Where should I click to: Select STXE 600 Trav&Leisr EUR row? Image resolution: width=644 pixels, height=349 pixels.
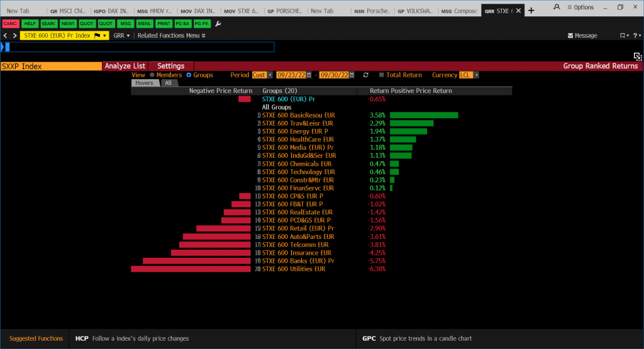pyautogui.click(x=297, y=123)
